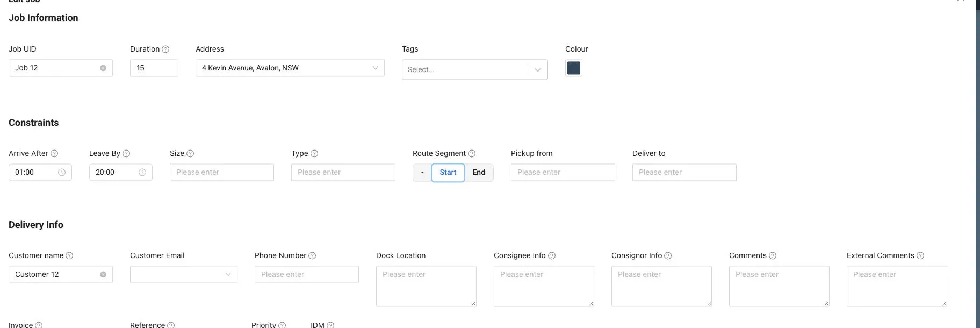Click the Arrive After time field
Viewport: 980px width, 328px height.
point(40,172)
